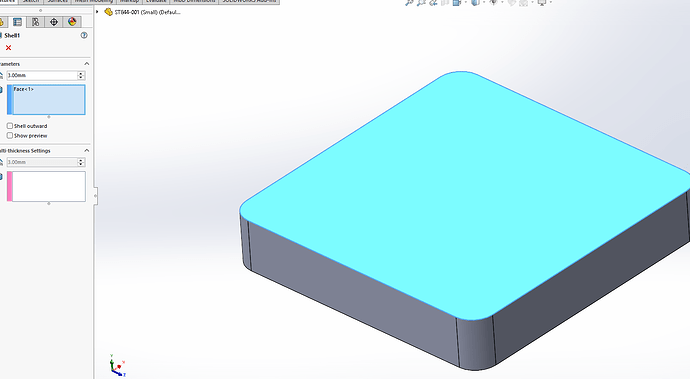690x379 pixels.
Task: Open the DimXpertManager crosshair tab
Action: (x=54, y=22)
